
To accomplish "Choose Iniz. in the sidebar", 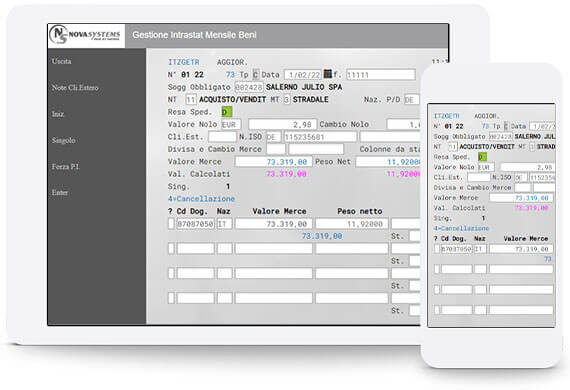I will pos(58,114).
